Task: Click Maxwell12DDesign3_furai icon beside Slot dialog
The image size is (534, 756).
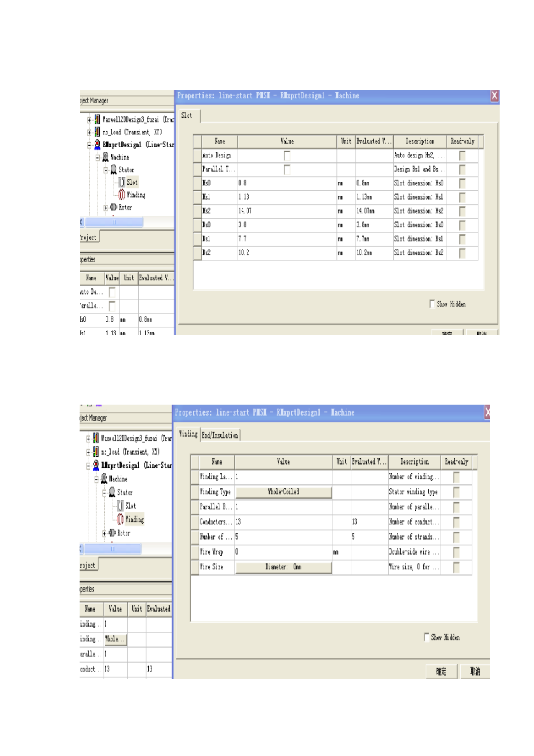Action: (x=97, y=119)
